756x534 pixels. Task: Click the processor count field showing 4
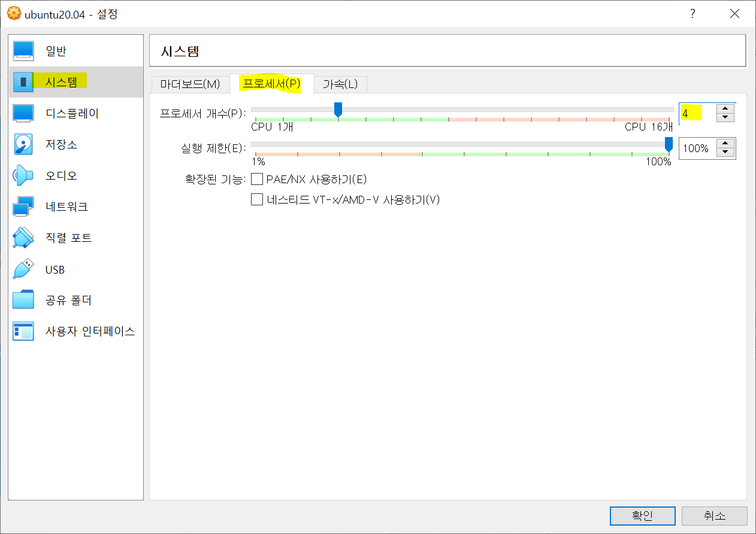(697, 113)
